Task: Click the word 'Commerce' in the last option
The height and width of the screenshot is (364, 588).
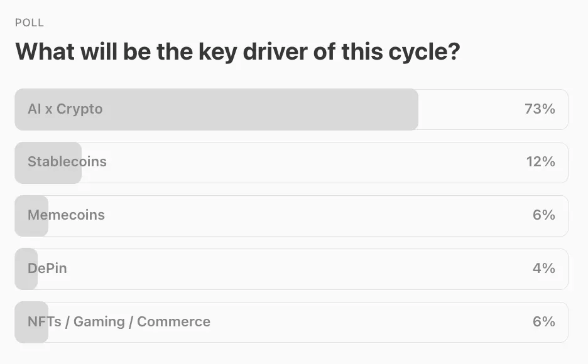Action: coord(173,322)
